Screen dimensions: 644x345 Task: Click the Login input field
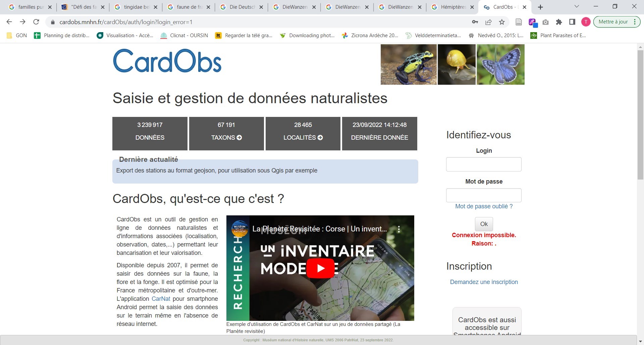[x=484, y=164]
